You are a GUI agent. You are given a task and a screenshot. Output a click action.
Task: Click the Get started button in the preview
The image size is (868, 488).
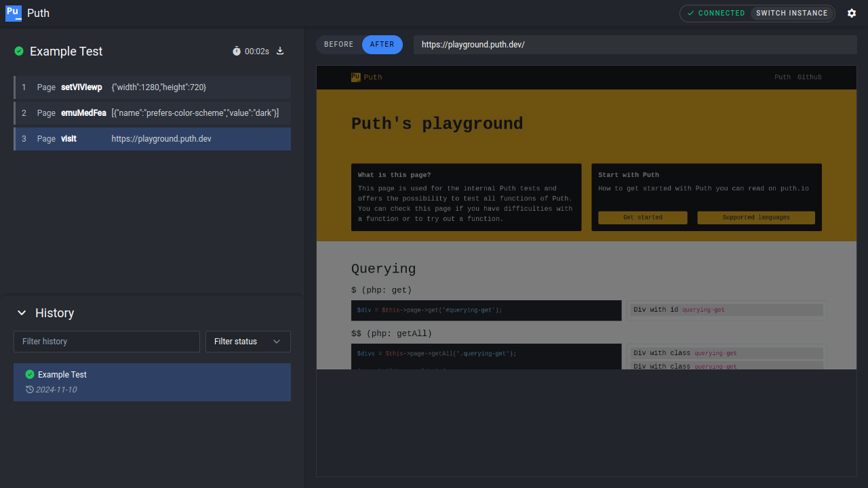click(642, 217)
